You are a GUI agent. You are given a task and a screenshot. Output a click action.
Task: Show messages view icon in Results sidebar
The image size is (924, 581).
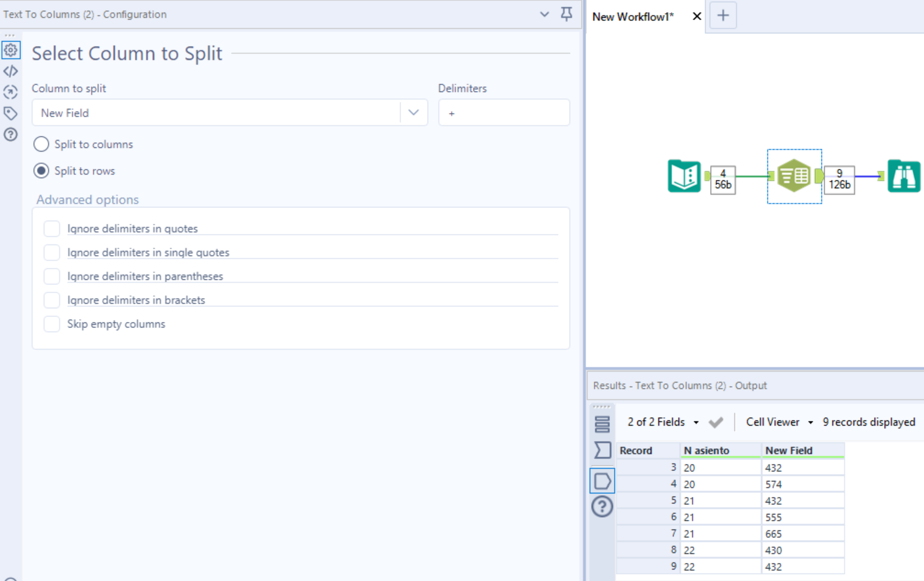click(602, 424)
